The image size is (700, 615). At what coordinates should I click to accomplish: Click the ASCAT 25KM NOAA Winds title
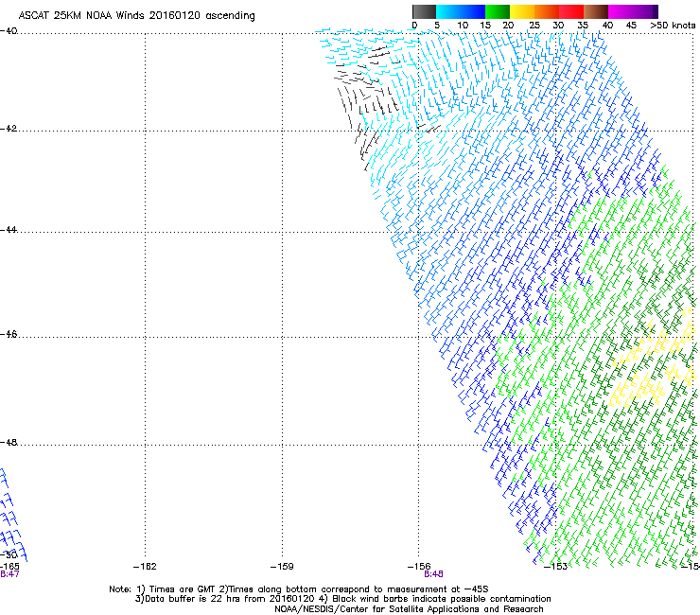click(x=136, y=16)
